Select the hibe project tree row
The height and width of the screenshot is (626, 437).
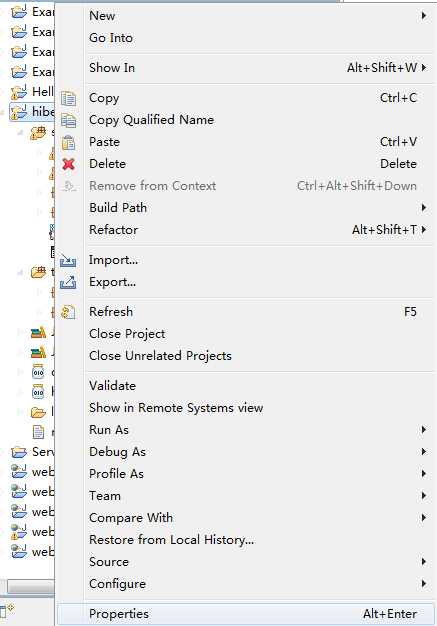point(31,112)
